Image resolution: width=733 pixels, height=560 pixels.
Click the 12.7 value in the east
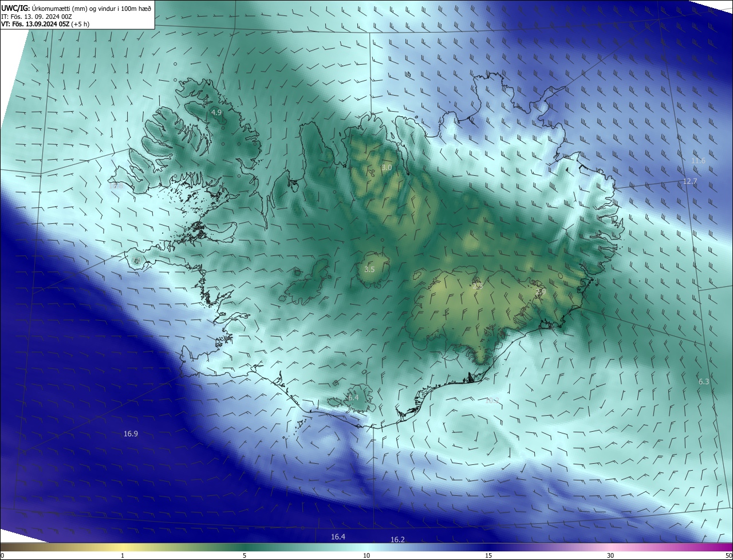click(690, 182)
